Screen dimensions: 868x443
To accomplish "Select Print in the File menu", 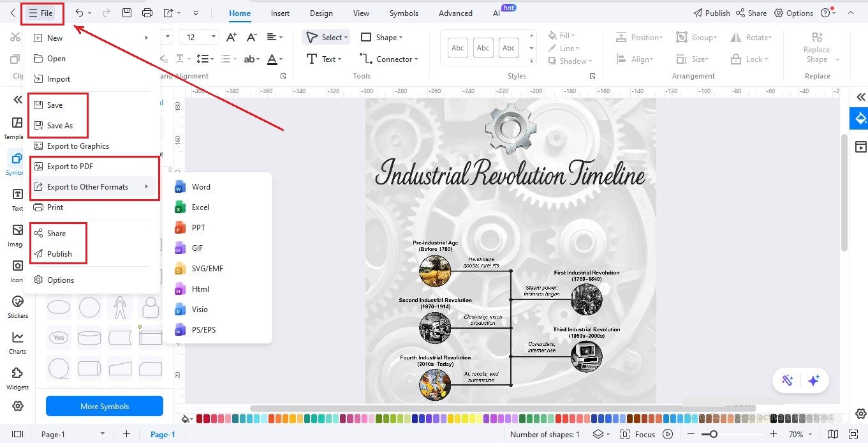I will click(x=91, y=207).
